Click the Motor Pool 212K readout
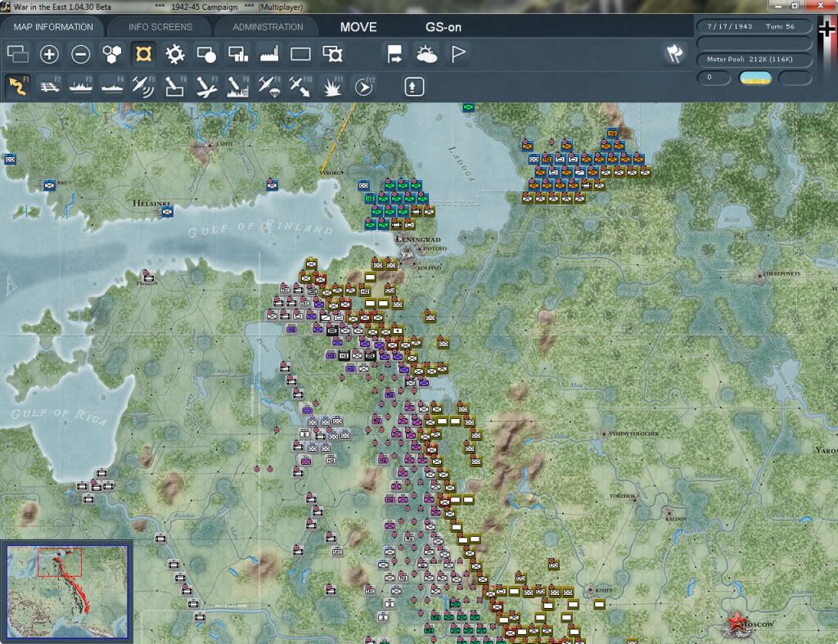The height and width of the screenshot is (644, 838). (x=754, y=59)
